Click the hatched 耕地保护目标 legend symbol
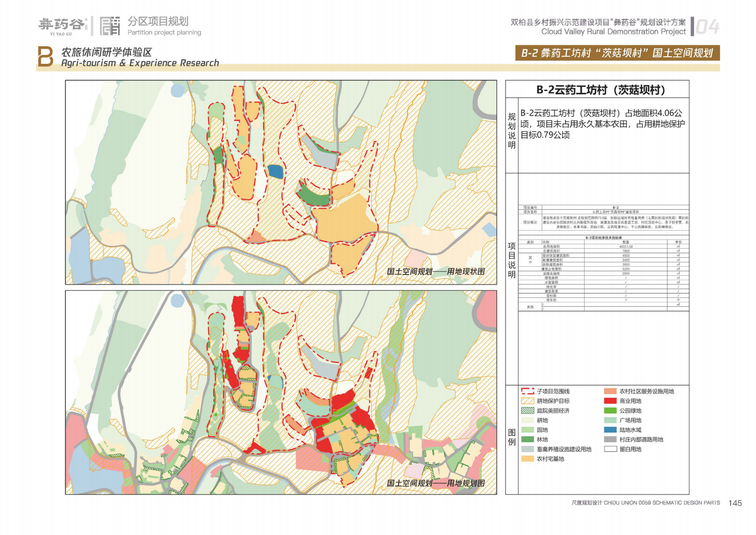 pos(527,401)
